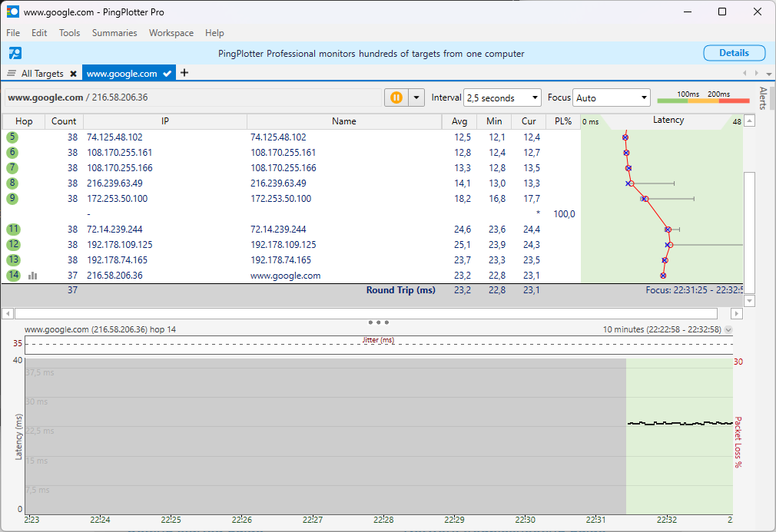This screenshot has width=776, height=532.
Task: Click the Details button
Action: pos(734,53)
